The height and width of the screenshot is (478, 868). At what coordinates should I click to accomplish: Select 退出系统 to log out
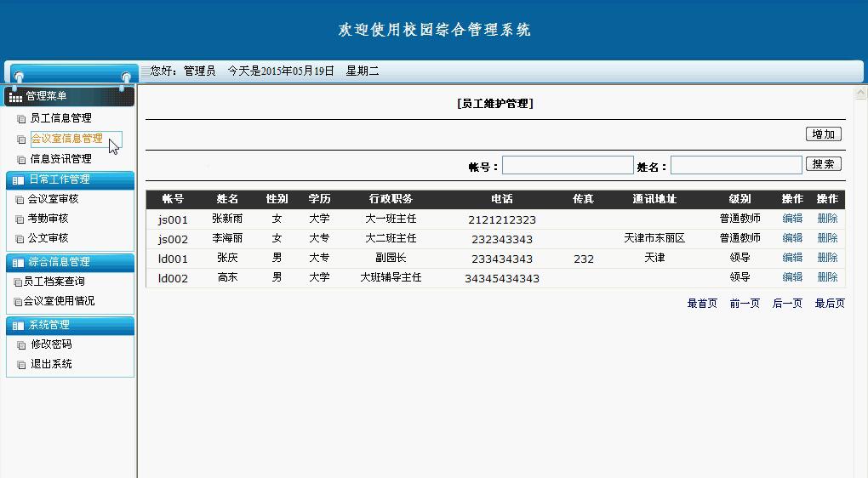51,363
